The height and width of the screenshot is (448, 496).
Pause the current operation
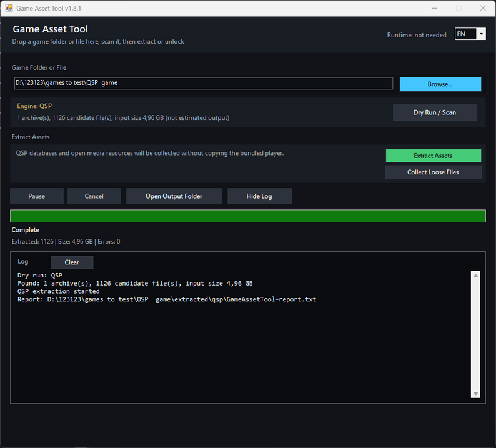click(x=37, y=196)
